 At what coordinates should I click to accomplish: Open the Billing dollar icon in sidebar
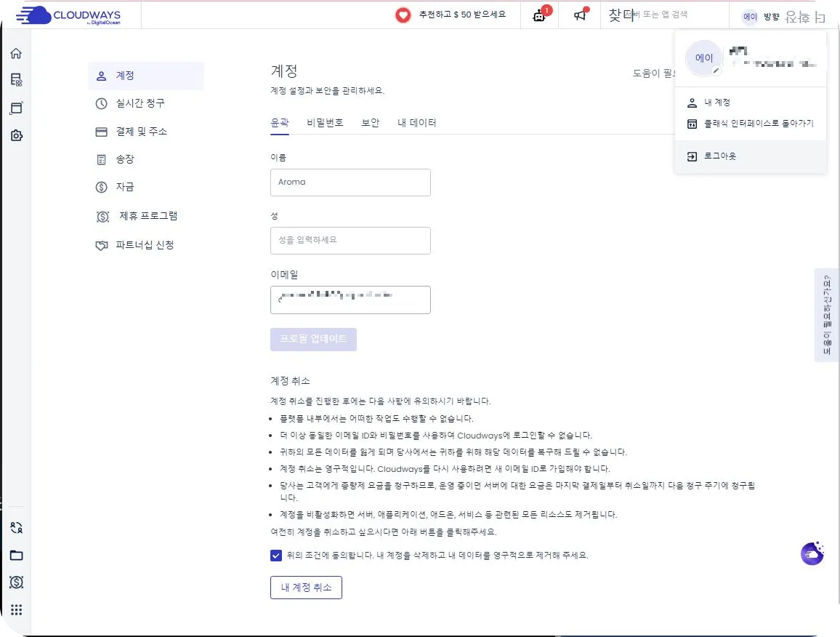click(16, 582)
